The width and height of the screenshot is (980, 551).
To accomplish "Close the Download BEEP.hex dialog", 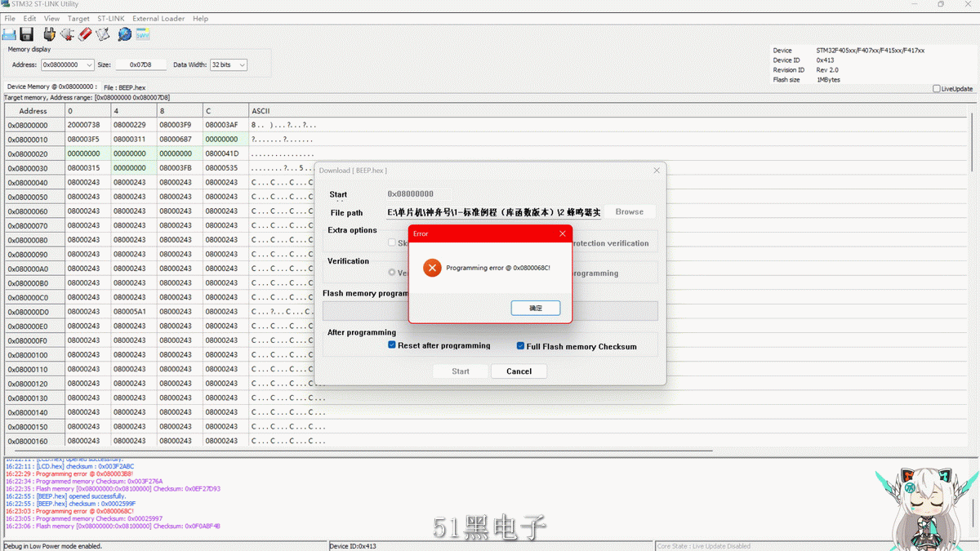I will tap(657, 171).
